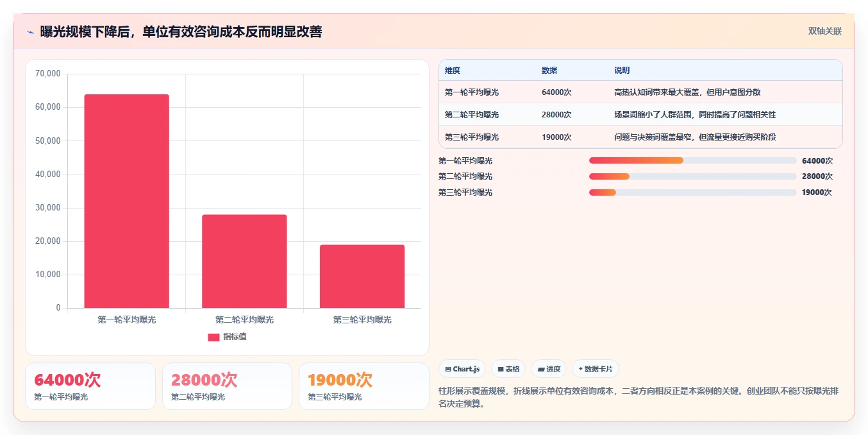868x435 pixels.
Task: Select the 第一轮平均曝光 bar in chart
Action: (127, 201)
